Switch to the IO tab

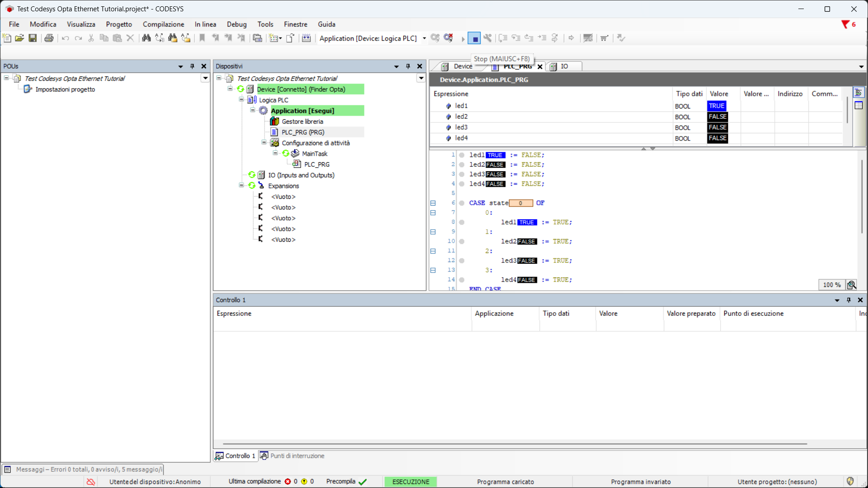point(564,66)
